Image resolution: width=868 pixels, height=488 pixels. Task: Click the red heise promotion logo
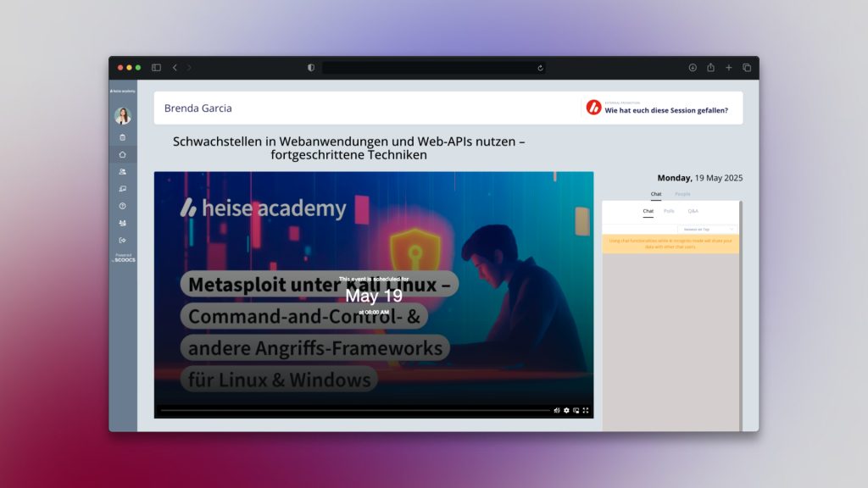pos(593,108)
